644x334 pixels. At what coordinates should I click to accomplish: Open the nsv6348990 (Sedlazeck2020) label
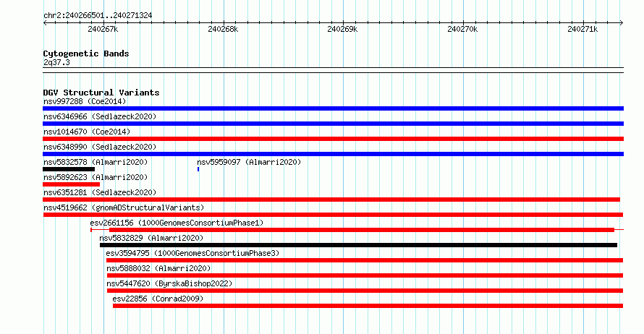100,147
